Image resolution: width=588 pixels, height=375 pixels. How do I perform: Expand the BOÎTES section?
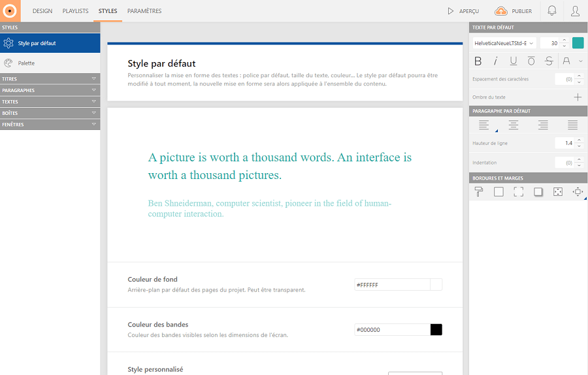(50, 113)
